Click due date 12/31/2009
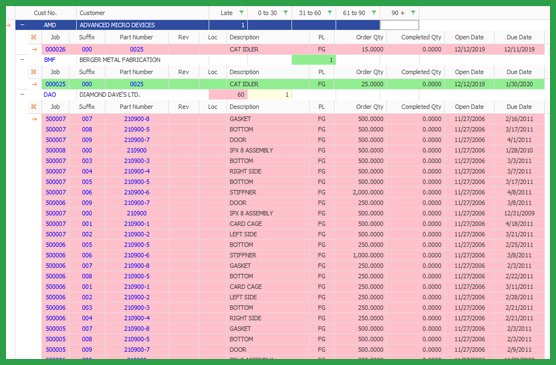Image resolution: width=556 pixels, height=365 pixels. 519,213
